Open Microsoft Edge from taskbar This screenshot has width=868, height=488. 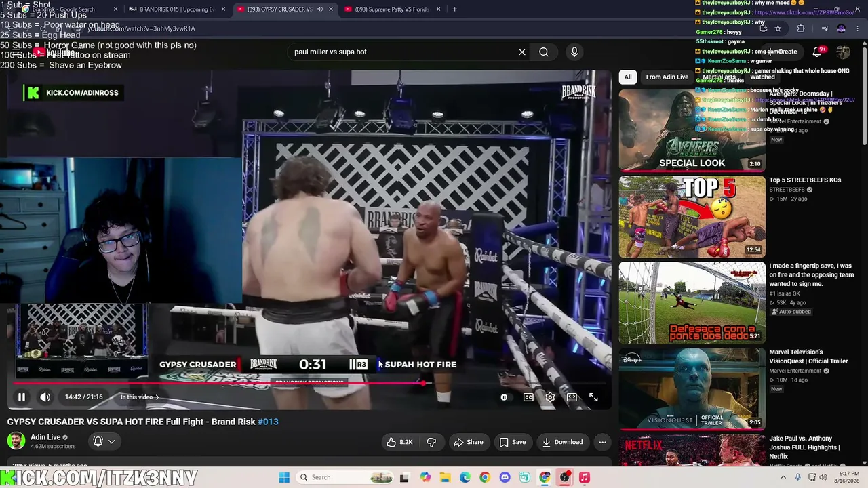[465, 477]
